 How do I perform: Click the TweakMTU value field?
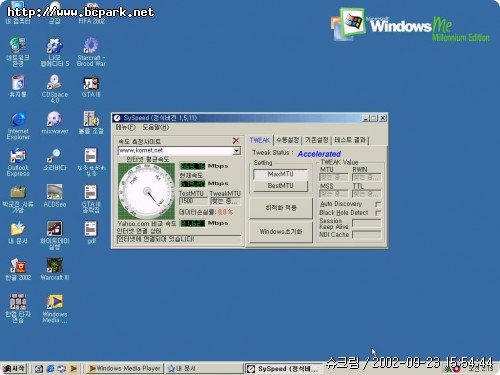coord(225,201)
